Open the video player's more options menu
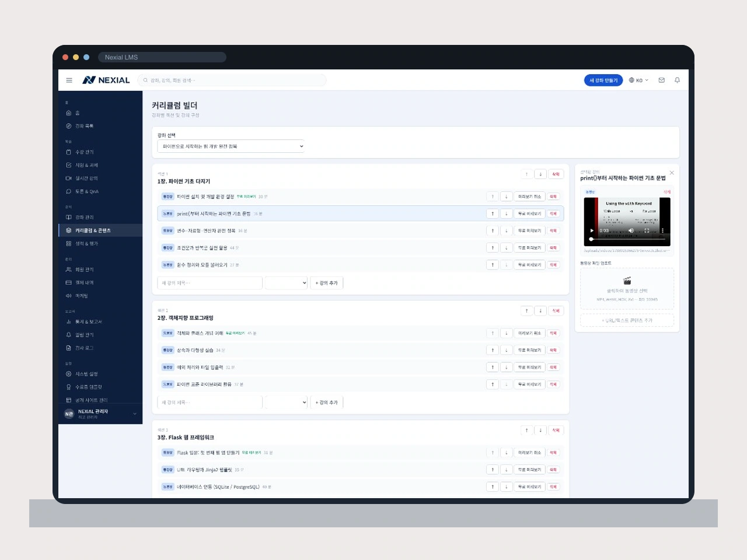The width and height of the screenshot is (747, 560). (x=662, y=230)
